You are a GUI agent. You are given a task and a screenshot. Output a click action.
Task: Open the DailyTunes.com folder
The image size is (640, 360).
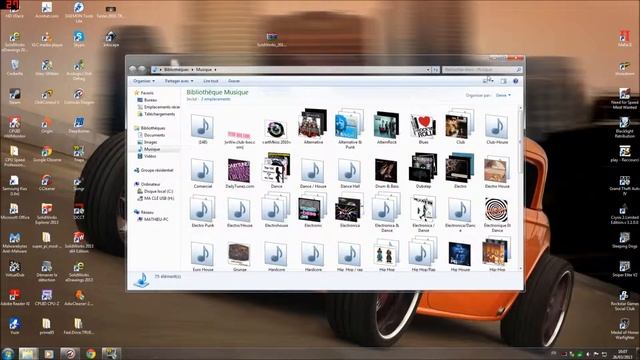tap(239, 172)
